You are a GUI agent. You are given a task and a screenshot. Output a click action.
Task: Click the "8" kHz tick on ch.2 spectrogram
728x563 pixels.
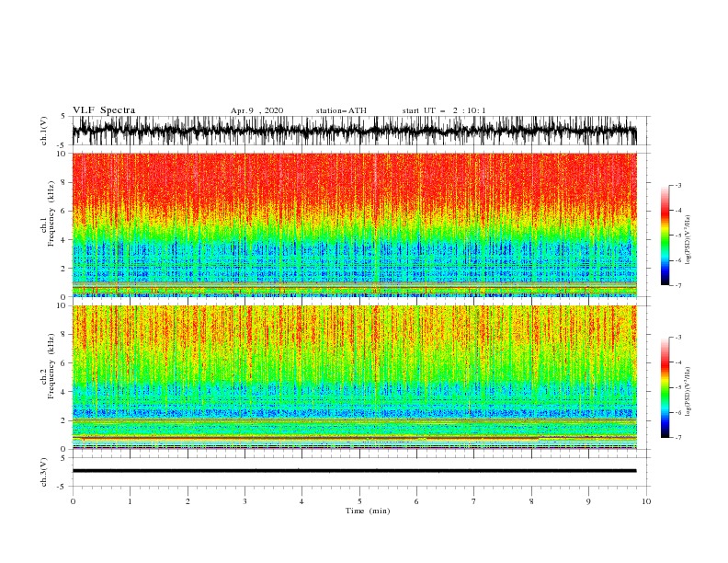(63, 335)
